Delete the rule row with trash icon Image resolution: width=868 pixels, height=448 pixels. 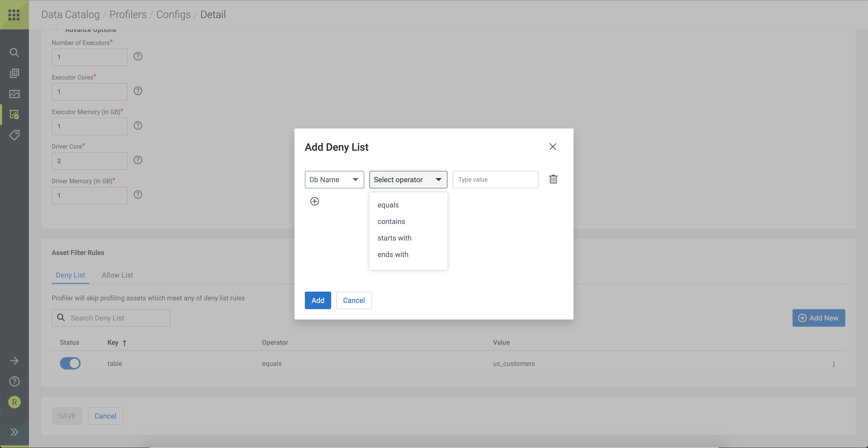(553, 179)
